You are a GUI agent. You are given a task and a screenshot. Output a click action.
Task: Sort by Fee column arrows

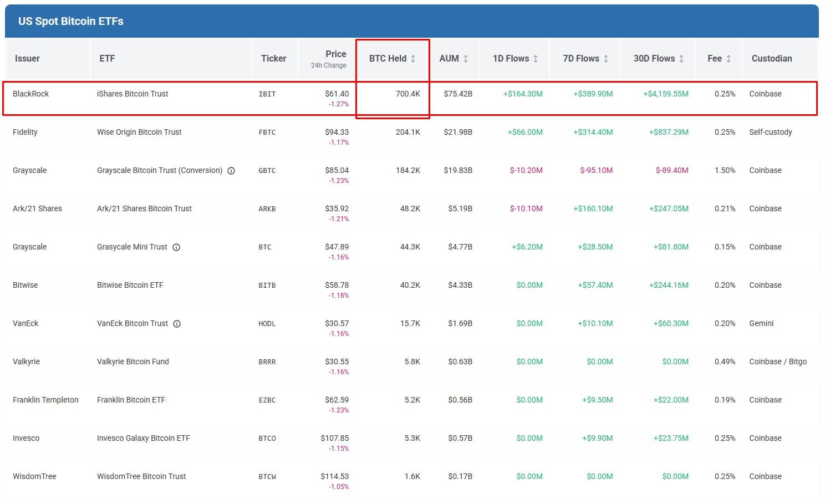click(729, 59)
